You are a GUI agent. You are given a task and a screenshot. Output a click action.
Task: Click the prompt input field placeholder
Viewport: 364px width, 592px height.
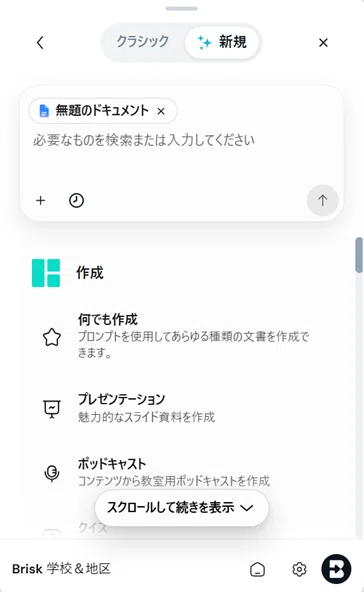pyautogui.click(x=143, y=140)
